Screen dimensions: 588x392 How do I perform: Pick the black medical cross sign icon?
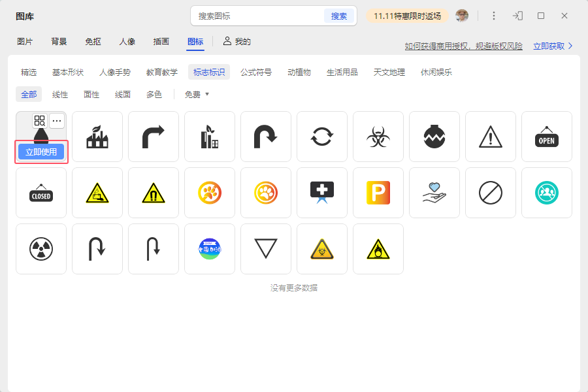[322, 193]
